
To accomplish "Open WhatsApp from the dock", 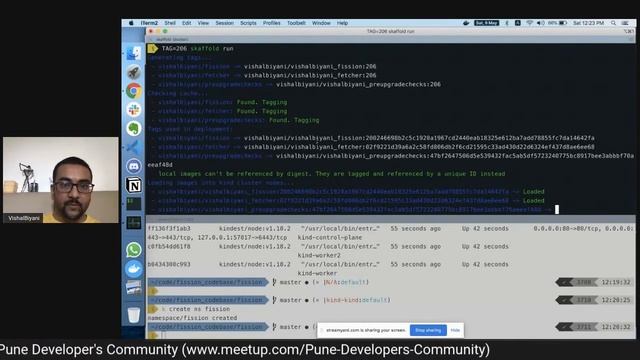I will pos(133,250).
